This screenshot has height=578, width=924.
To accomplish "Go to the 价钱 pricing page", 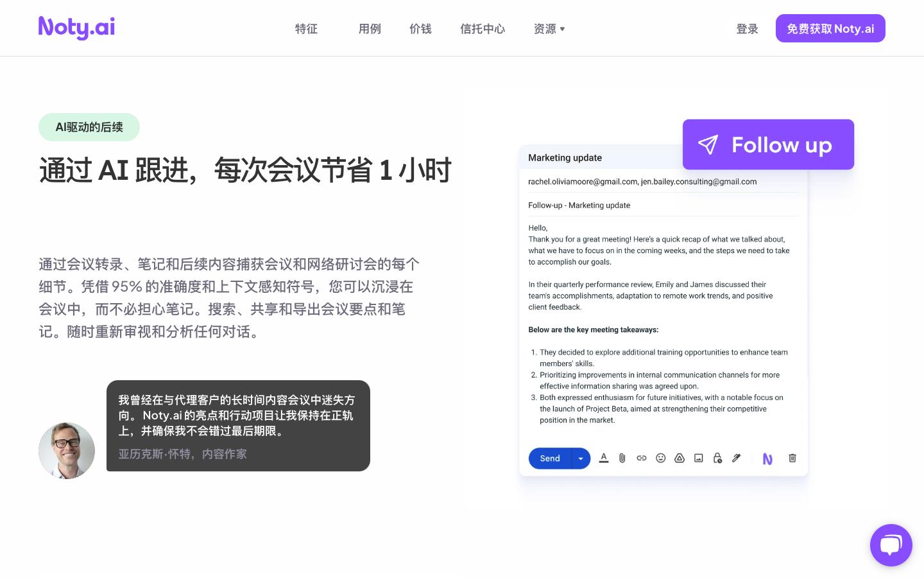I will (x=420, y=29).
